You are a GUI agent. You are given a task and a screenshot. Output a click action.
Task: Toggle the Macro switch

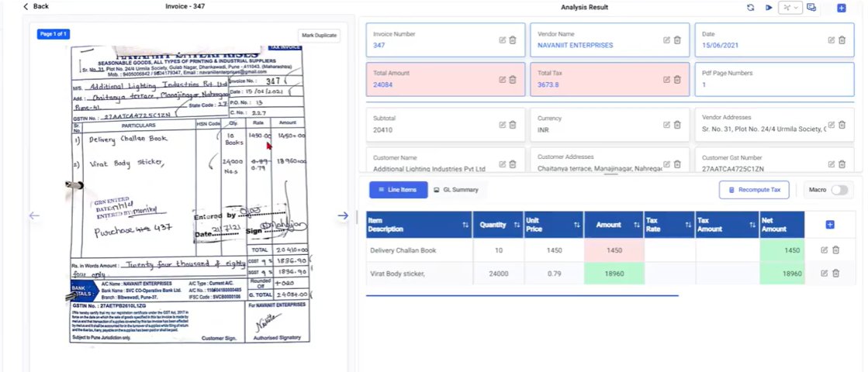pyautogui.click(x=839, y=190)
